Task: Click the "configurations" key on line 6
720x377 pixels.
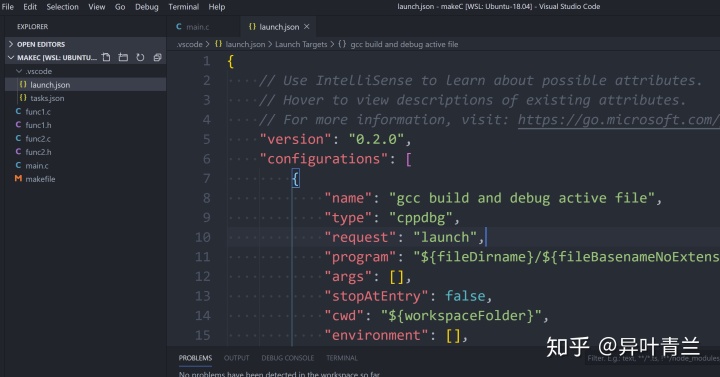Action: [324, 159]
